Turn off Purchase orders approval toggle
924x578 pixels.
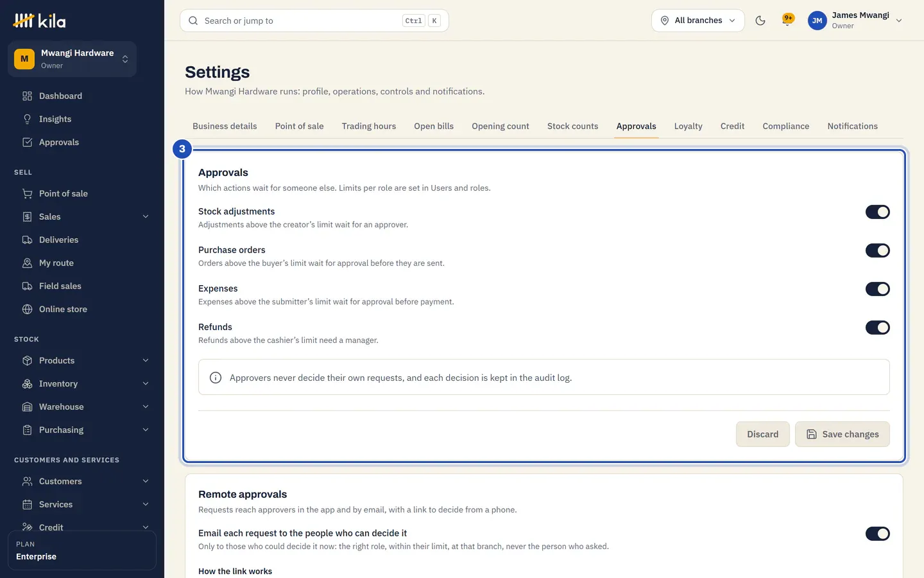coord(877,250)
